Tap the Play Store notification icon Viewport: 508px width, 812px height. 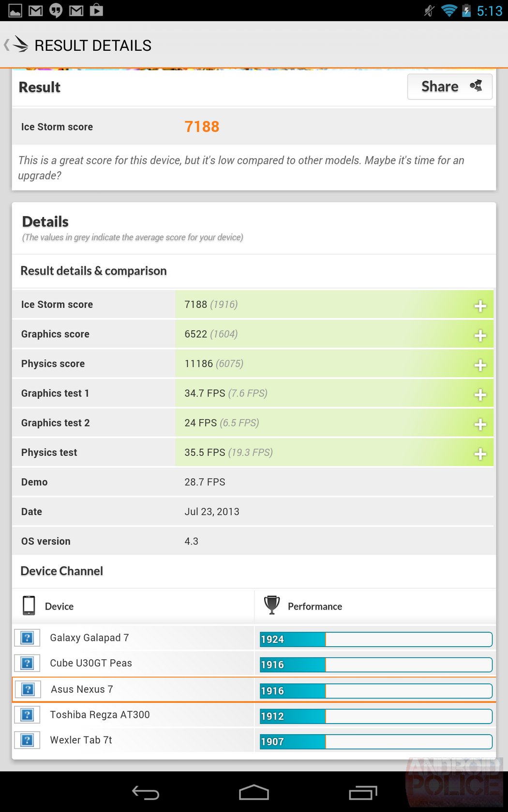[96, 10]
